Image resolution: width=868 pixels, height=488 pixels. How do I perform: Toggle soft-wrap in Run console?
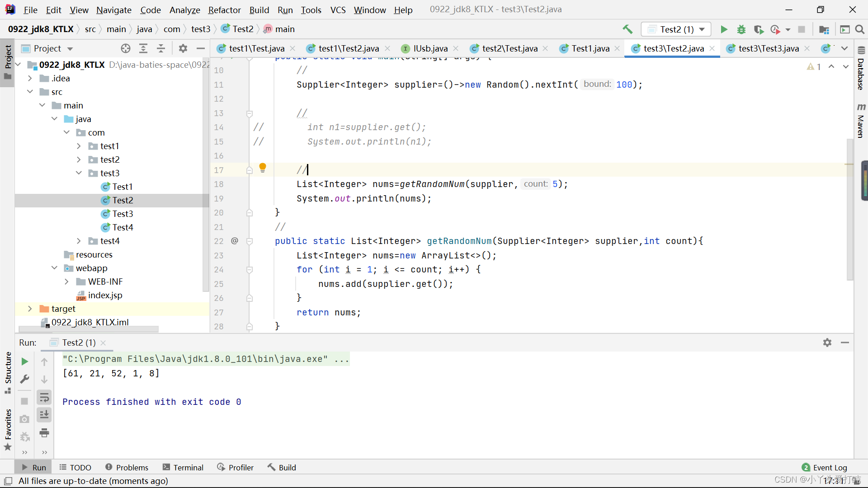pos(44,398)
